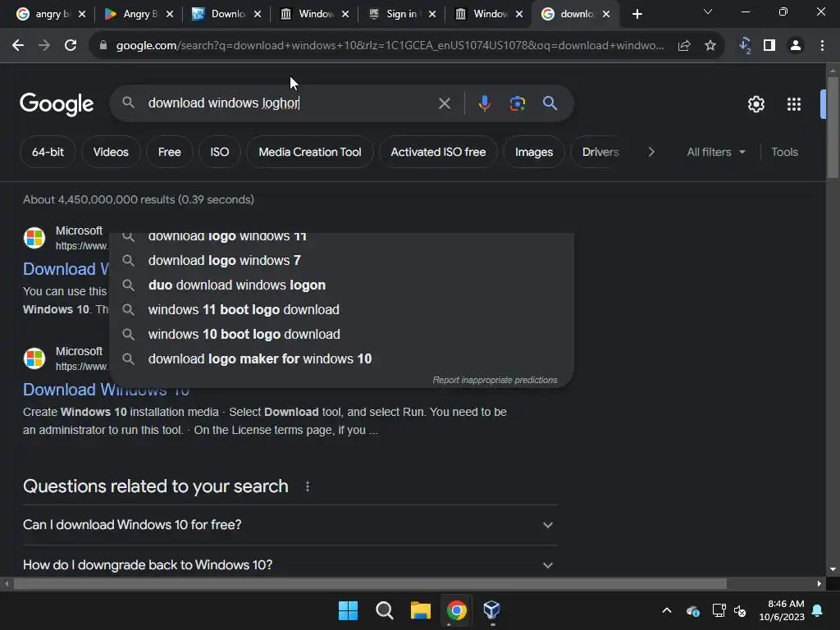Open Windows taskbar search
840x630 pixels.
click(384, 610)
